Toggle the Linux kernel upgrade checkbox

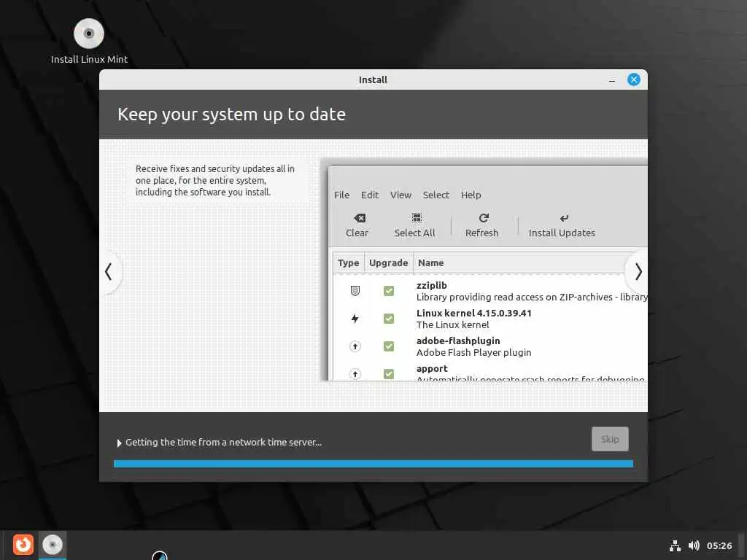(x=389, y=319)
